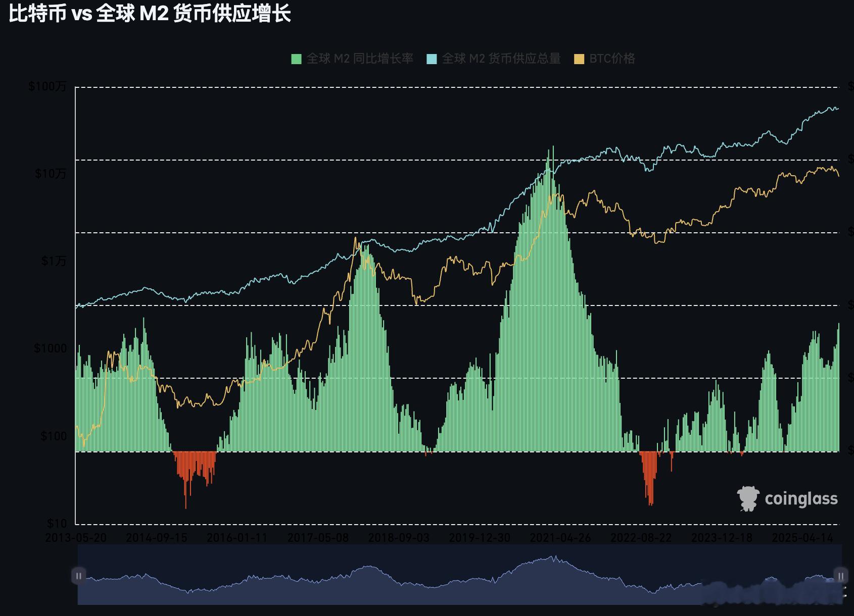Screen dimensions: 854x616
Task: Toggle the BTC价格 line off
Action: (611, 59)
